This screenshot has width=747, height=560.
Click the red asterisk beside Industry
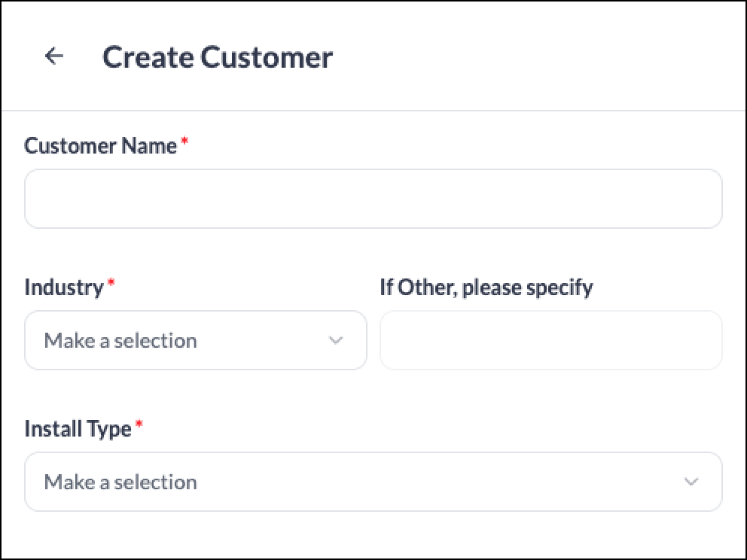111,282
